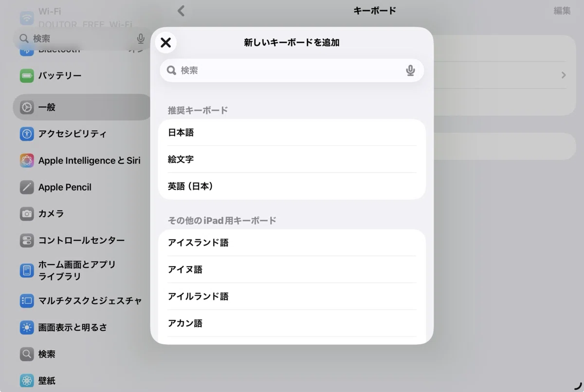Tap the microphone icon in dialog search
This screenshot has width=584, height=392.
click(x=410, y=71)
